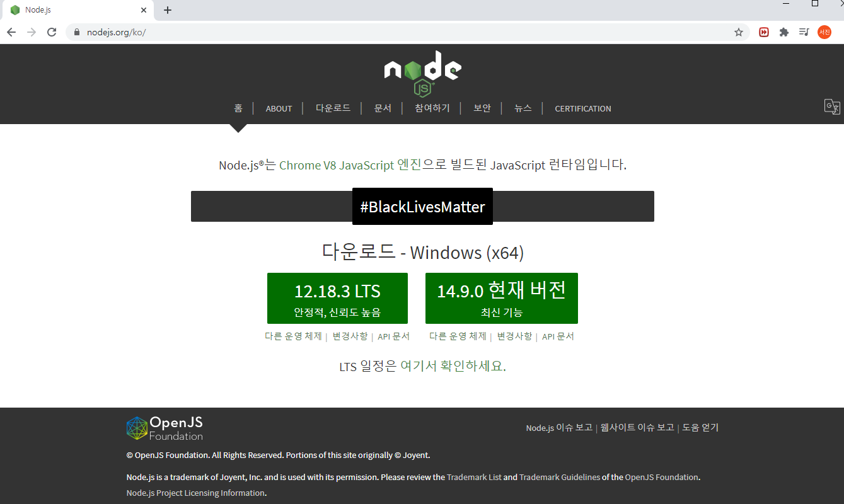Bookmark this page with star icon

click(739, 32)
